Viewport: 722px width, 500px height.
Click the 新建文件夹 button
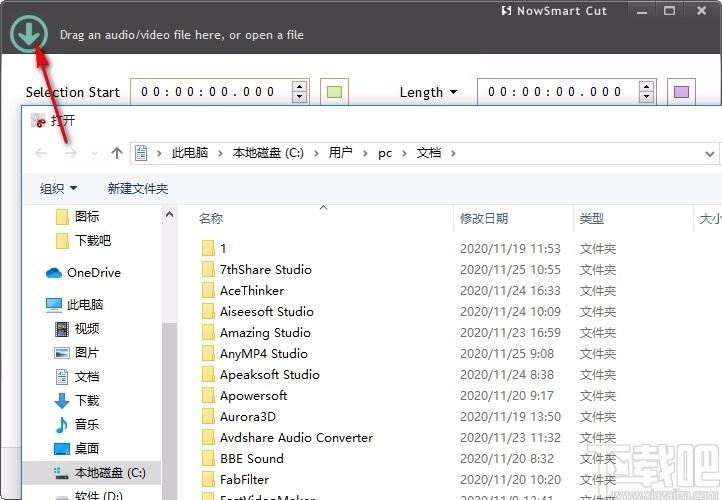click(137, 188)
